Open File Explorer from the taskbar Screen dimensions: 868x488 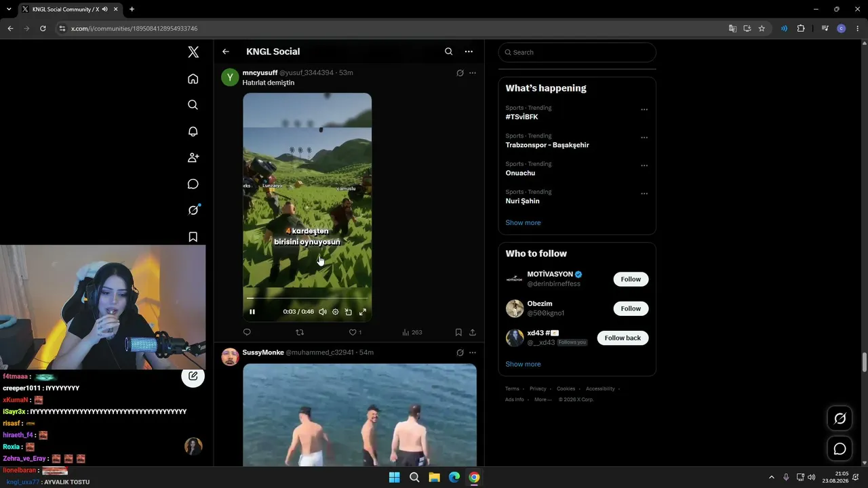[x=434, y=477]
